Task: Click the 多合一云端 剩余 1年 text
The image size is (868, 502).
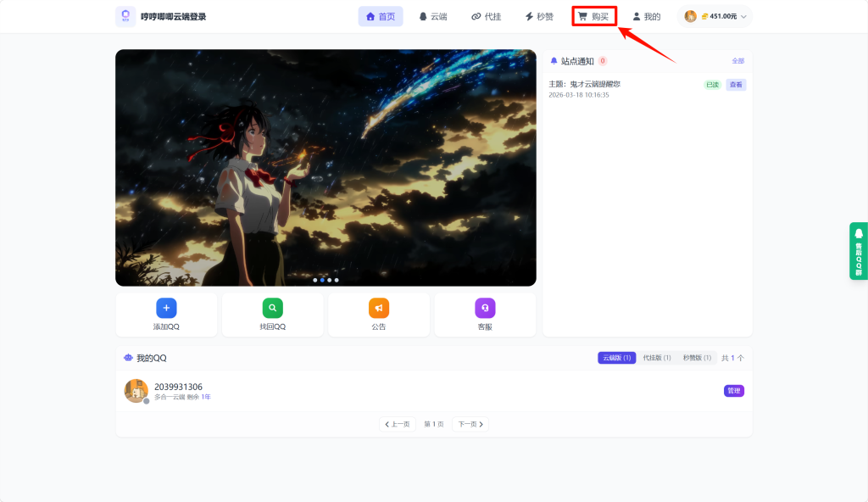Action: 182,398
